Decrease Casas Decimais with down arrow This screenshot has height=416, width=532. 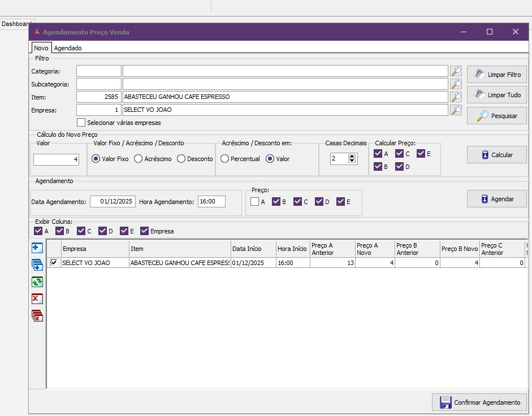[x=352, y=162]
